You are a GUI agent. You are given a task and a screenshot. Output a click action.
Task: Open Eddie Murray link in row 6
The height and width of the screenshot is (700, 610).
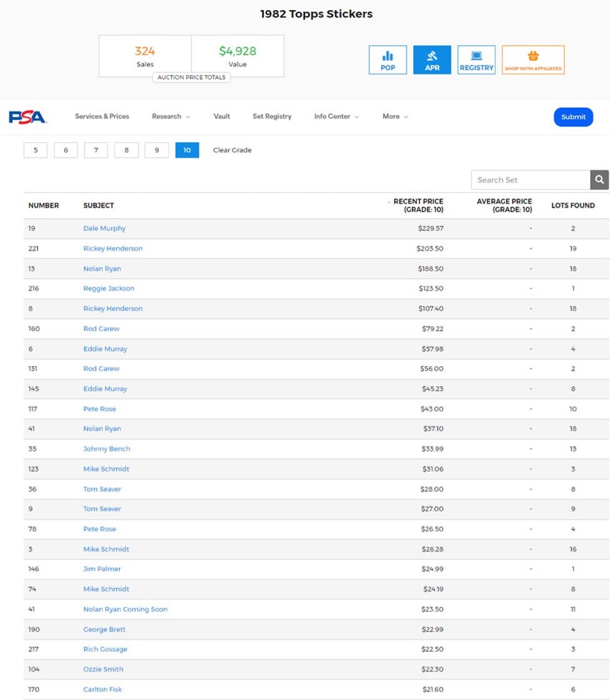[x=105, y=349]
